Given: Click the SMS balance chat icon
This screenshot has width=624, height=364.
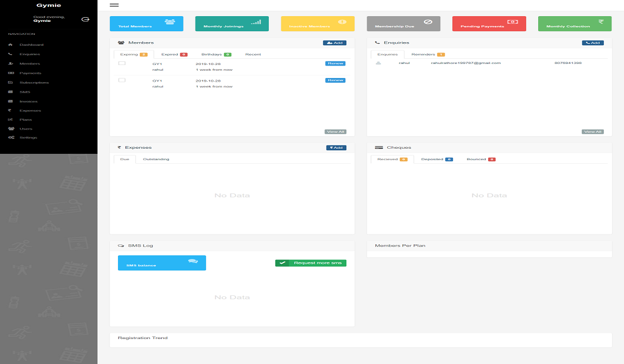Looking at the screenshot, I should (192, 261).
